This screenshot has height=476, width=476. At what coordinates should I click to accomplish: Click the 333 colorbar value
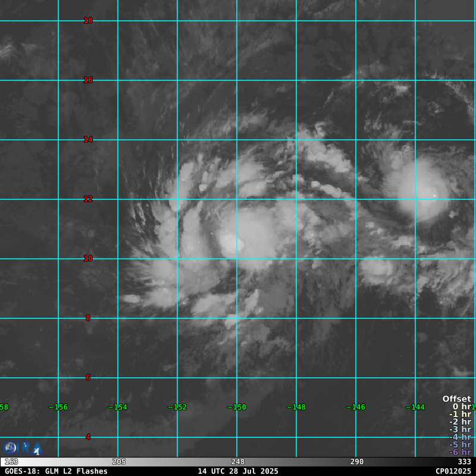(464, 462)
